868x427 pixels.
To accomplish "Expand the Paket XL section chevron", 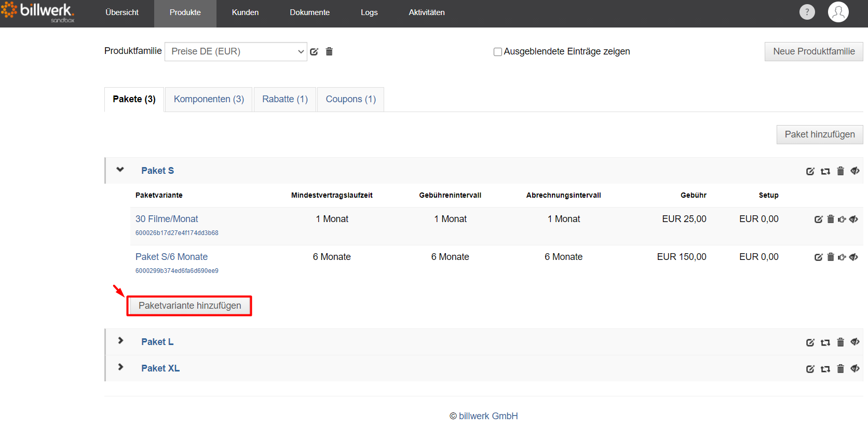I will coord(120,367).
